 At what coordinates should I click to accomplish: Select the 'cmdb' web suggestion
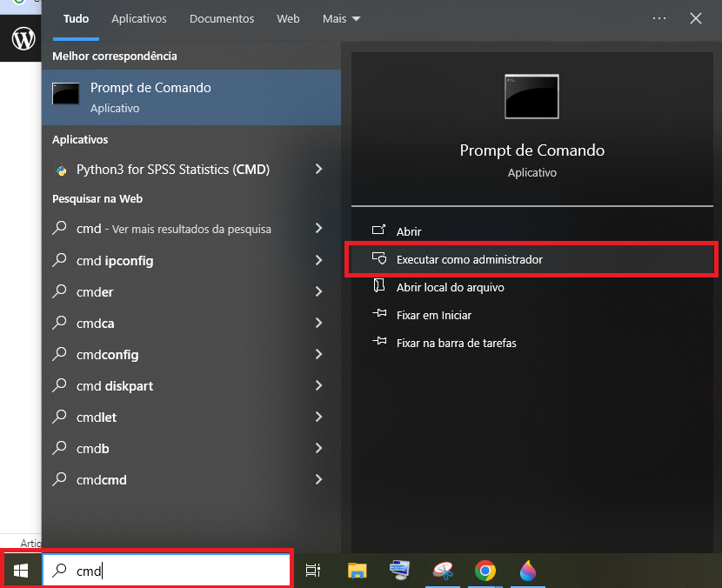click(191, 449)
